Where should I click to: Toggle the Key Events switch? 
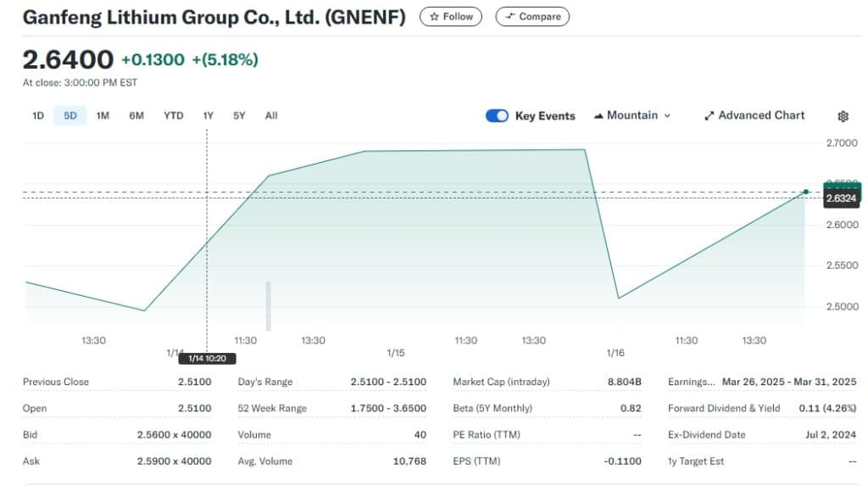click(x=497, y=116)
